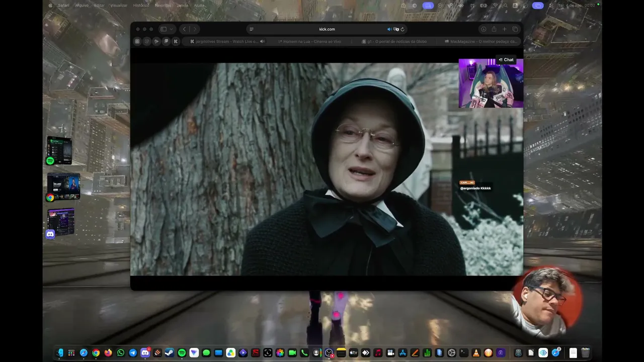Open the Janela menu
Image resolution: width=644 pixels, height=362 pixels.
[183, 6]
